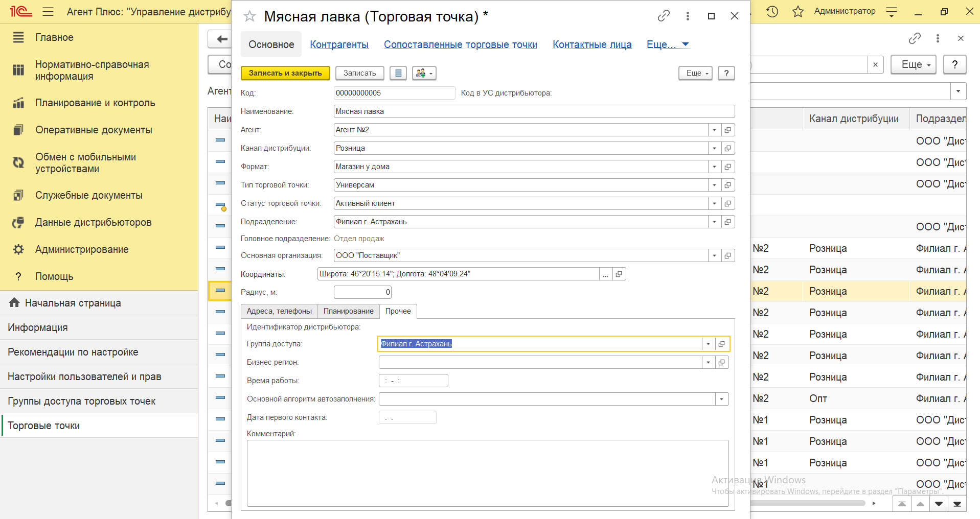This screenshot has width=980, height=519.
Task: Open Филиал г. Астрахань division card
Action: (x=728, y=222)
